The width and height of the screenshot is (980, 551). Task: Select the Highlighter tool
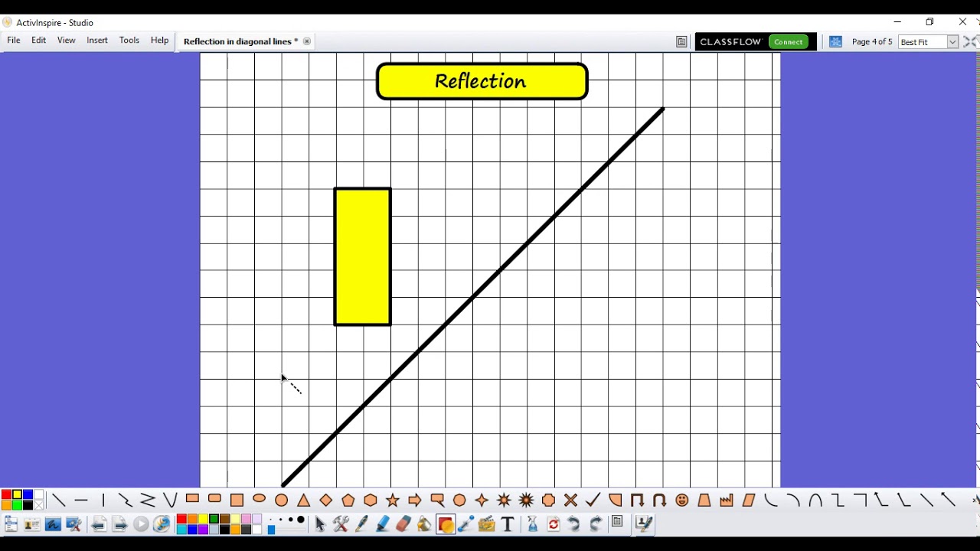pyautogui.click(x=383, y=524)
